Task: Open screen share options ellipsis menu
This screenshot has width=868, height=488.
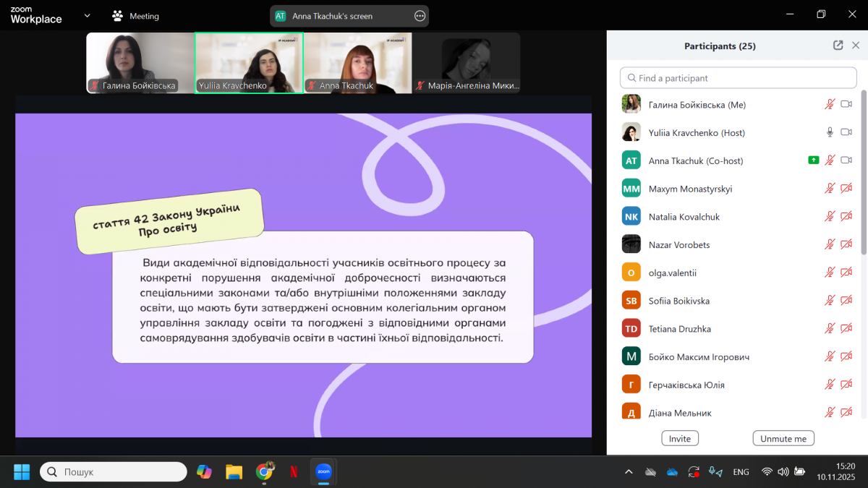Action: (420, 16)
